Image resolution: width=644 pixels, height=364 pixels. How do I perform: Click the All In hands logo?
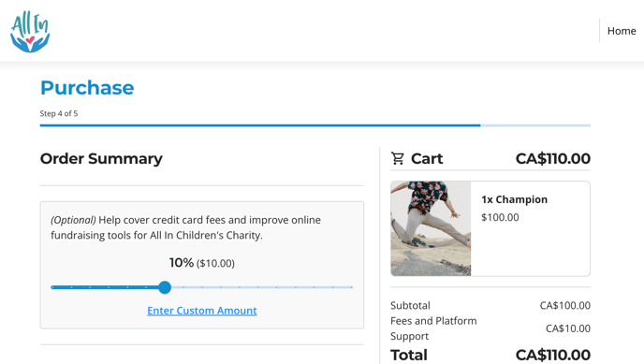click(30, 32)
